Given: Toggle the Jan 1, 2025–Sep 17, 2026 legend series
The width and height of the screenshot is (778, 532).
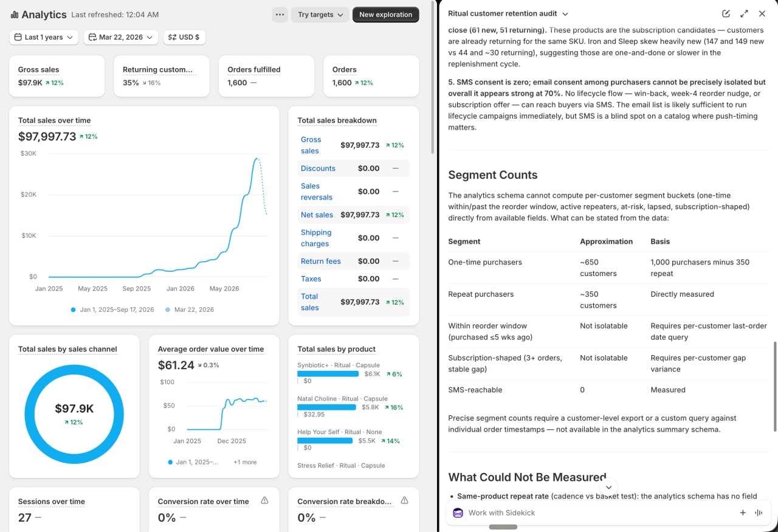Looking at the screenshot, I should pyautogui.click(x=112, y=309).
